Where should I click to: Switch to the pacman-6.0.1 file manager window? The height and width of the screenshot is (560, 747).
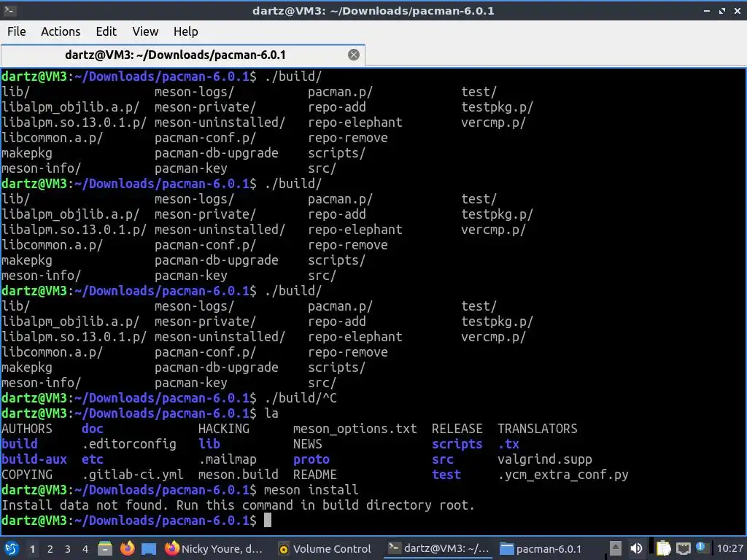coord(541,548)
